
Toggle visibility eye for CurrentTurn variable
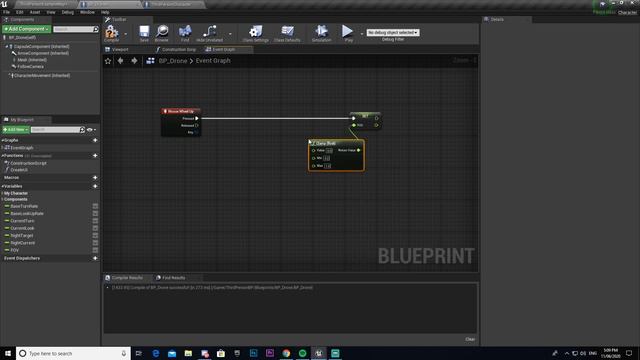(x=95, y=221)
